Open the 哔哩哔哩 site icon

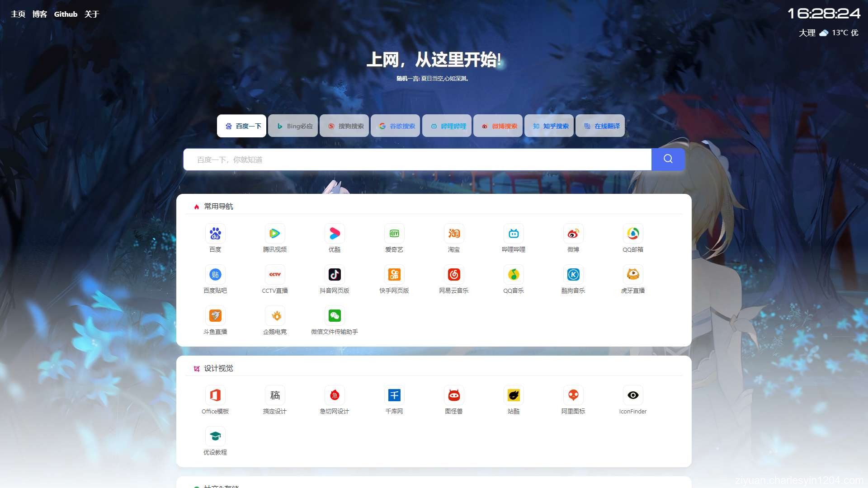tap(514, 234)
